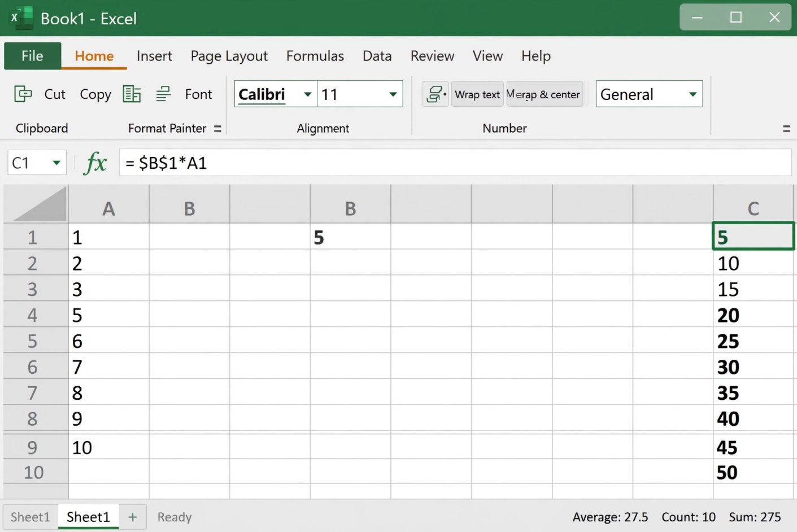Close the Excel window

pyautogui.click(x=774, y=18)
